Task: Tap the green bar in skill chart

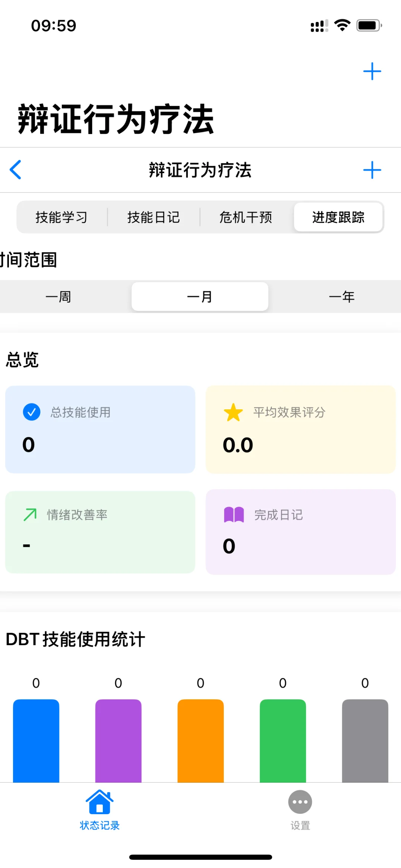Action: point(283,741)
